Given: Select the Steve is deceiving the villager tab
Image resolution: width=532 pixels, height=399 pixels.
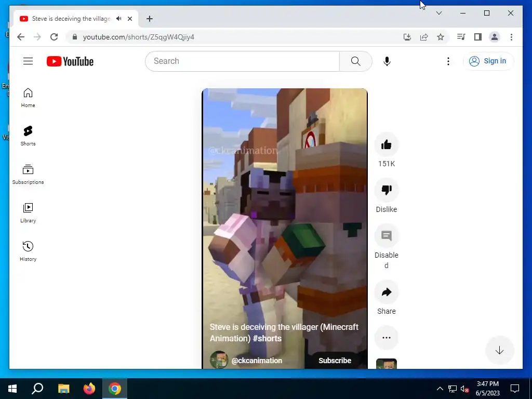Looking at the screenshot, I should click(x=71, y=19).
